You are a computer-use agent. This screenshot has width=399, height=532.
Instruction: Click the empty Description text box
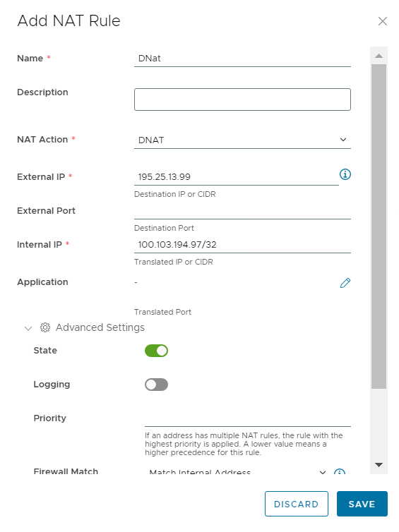[242, 99]
